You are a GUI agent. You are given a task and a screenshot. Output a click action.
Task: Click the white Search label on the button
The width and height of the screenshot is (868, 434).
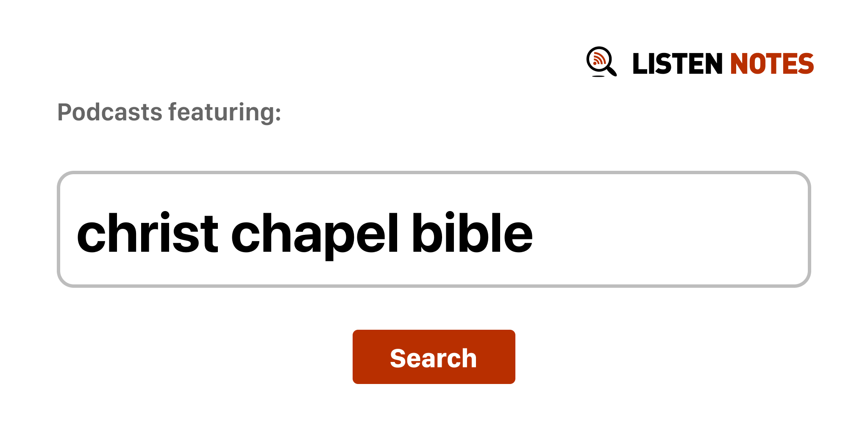(x=433, y=358)
